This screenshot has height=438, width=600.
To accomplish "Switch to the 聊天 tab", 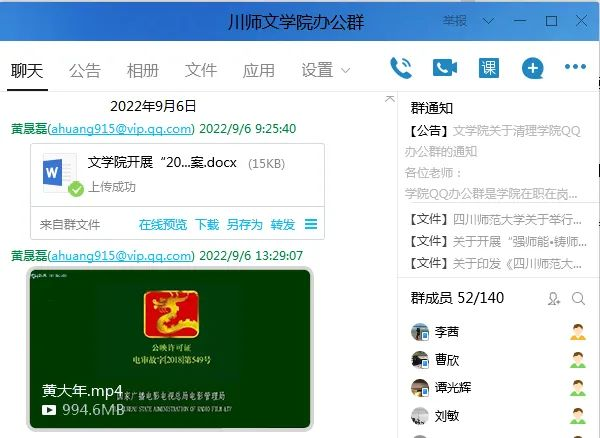I will [27, 70].
